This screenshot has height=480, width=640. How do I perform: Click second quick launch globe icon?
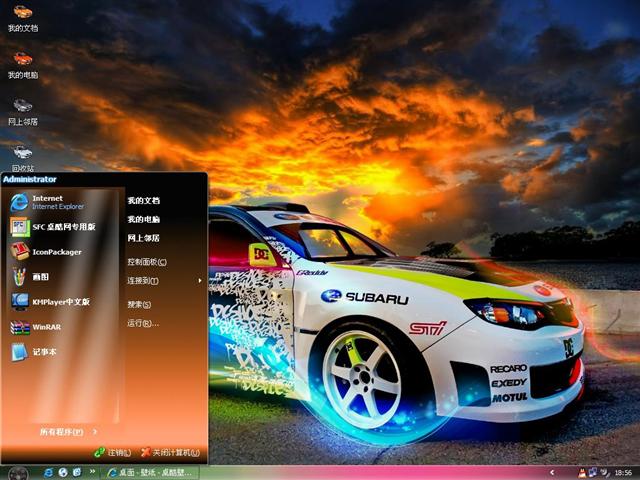(63, 472)
